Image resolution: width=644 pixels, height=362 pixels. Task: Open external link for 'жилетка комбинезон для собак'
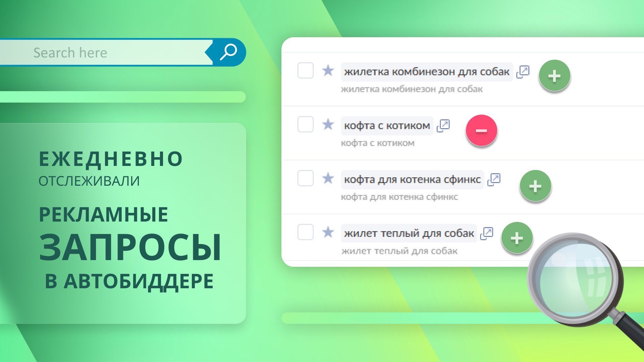523,72
